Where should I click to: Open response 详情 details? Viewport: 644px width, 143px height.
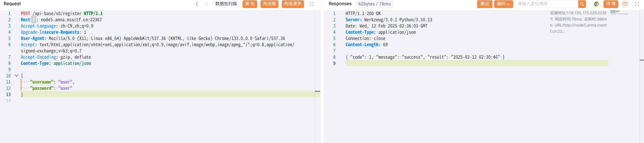click(611, 4)
